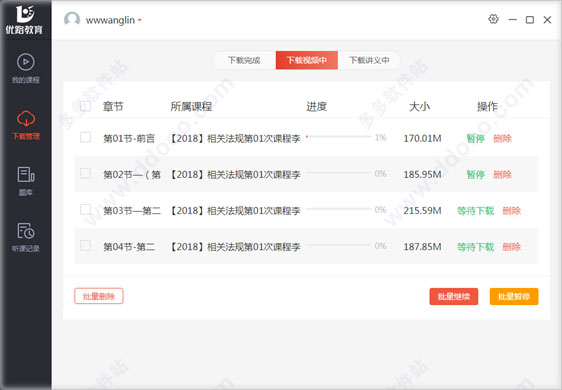Click the 170.01M size value
This screenshot has width=562, height=390.
pyautogui.click(x=423, y=138)
